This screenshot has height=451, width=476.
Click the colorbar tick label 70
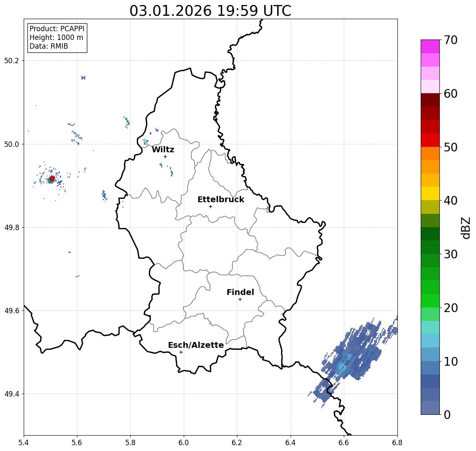451,40
